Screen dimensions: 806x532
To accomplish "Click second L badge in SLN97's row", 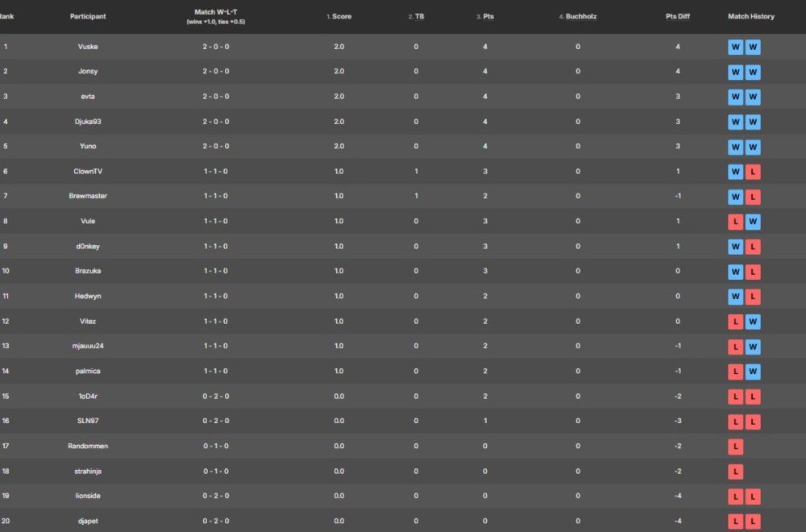I will click(753, 422).
